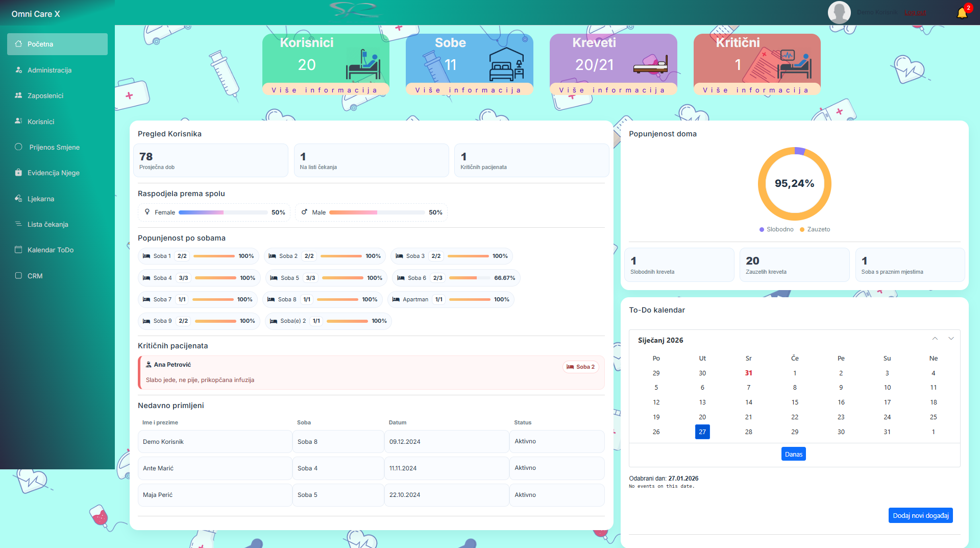Click the Female percentage progress bar
This screenshot has width=980, height=548.
(223, 212)
